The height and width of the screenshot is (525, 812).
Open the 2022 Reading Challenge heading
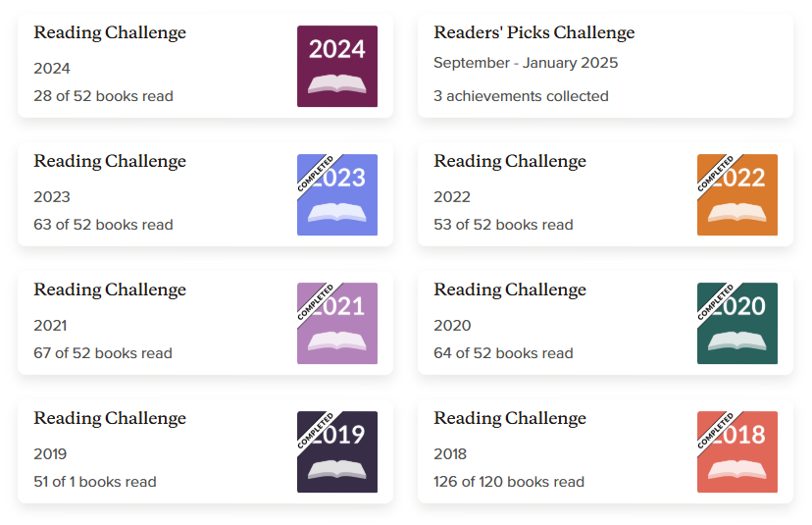(x=510, y=161)
